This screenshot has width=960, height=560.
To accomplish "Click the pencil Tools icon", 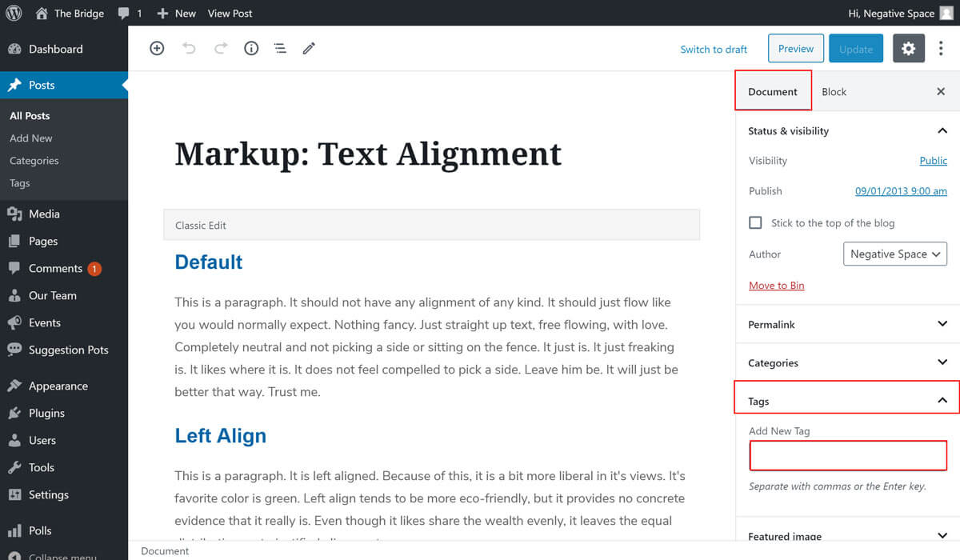I will [309, 49].
